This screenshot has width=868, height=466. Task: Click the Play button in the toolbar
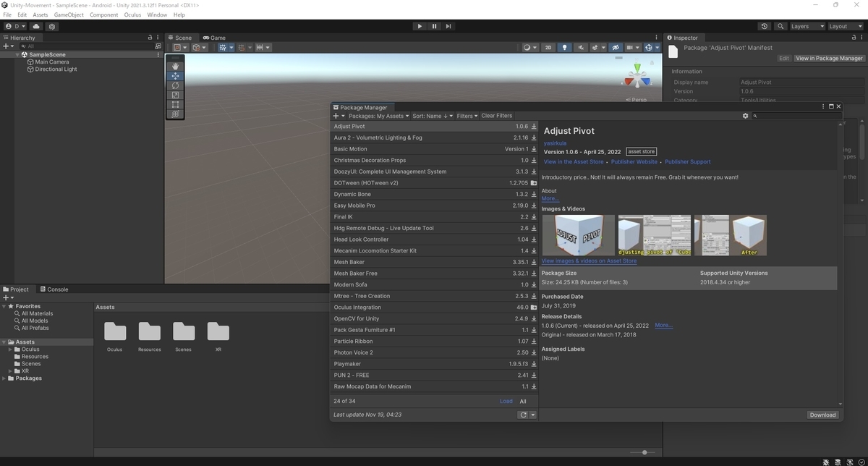(420, 26)
